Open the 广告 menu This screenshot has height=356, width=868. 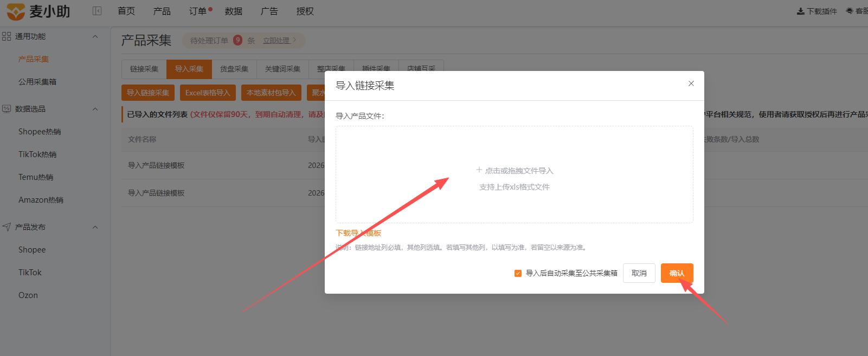click(x=269, y=11)
